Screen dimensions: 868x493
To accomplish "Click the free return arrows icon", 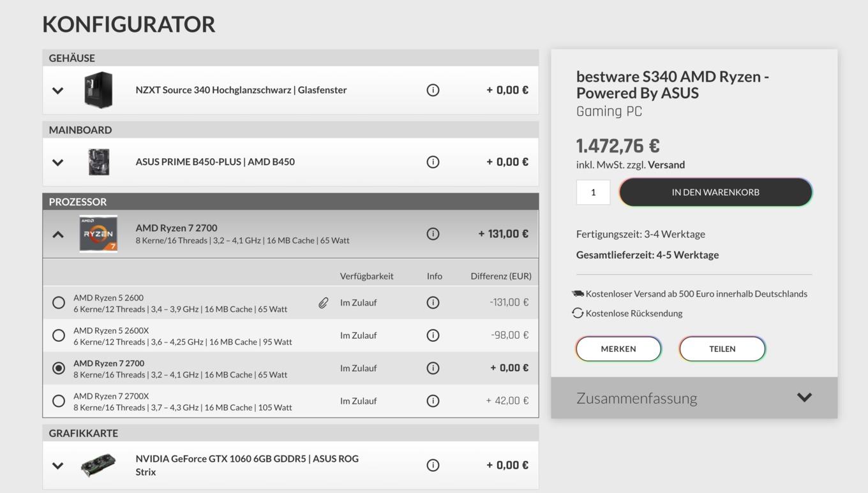I will pos(578,313).
